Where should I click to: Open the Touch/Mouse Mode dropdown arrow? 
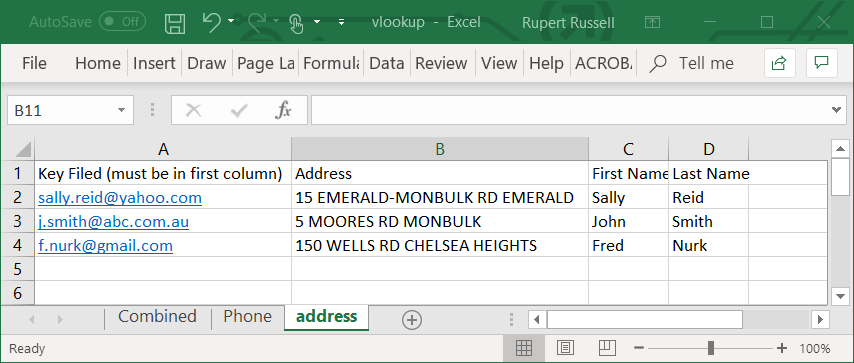point(317,22)
